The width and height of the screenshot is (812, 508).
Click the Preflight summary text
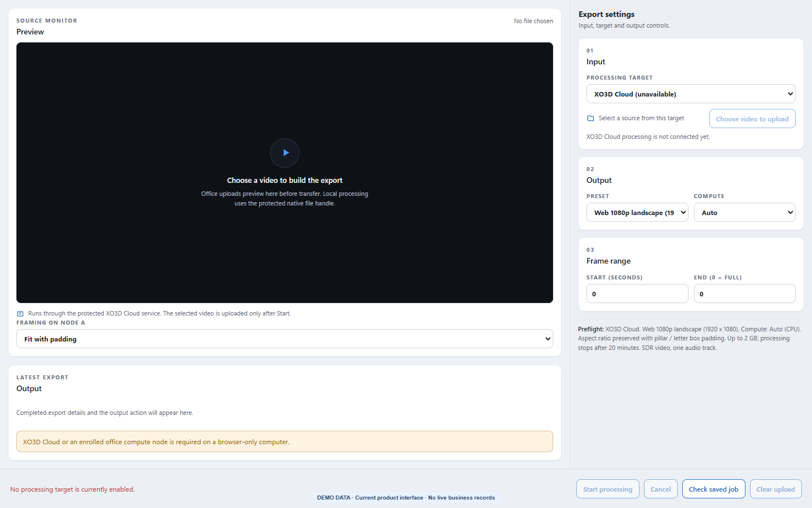click(x=690, y=339)
